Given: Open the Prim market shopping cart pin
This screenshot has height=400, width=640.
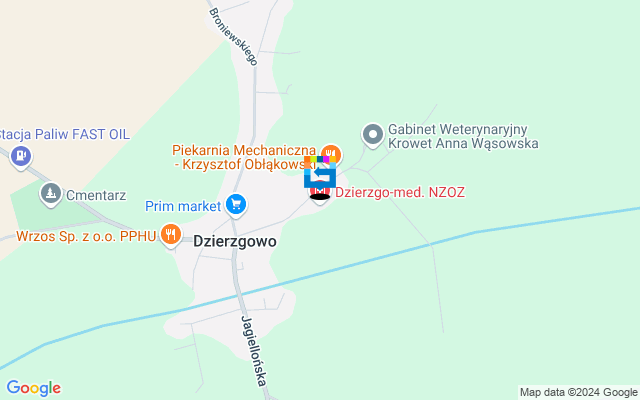Looking at the screenshot, I should 236,204.
